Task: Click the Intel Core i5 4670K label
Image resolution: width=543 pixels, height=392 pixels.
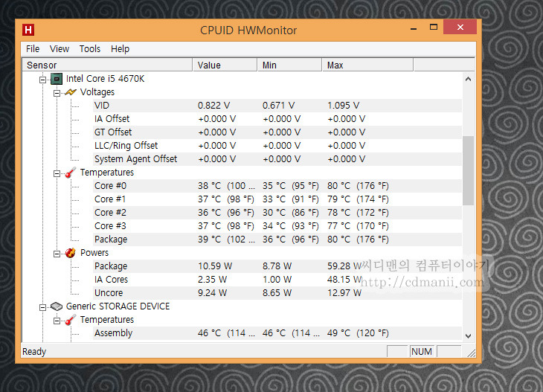Action: coord(106,79)
